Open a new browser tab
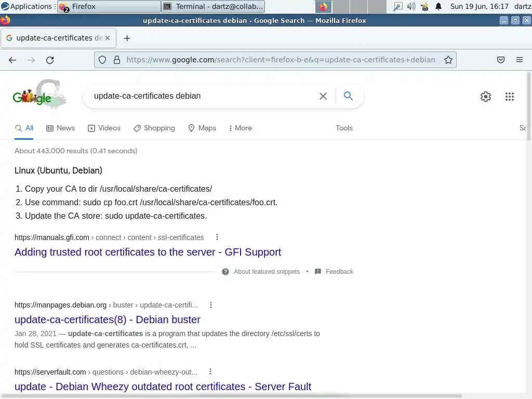The width and height of the screenshot is (532, 399). click(x=127, y=38)
